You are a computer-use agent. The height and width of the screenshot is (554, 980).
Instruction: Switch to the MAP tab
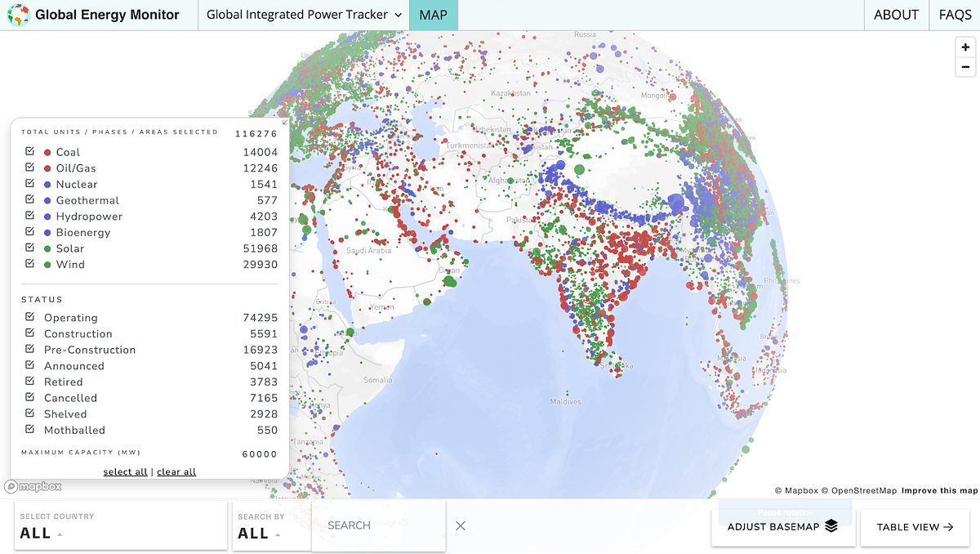pyautogui.click(x=433, y=15)
